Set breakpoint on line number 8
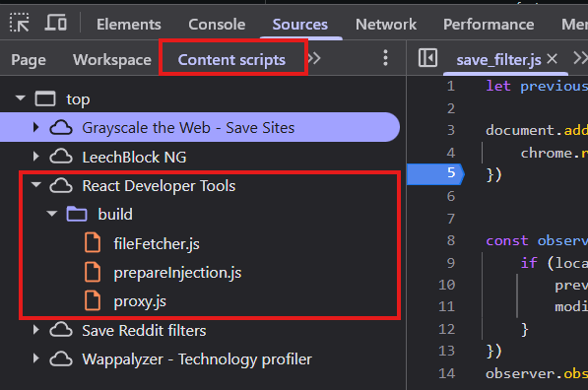Screen dimensions: 588x390 (x=450, y=240)
